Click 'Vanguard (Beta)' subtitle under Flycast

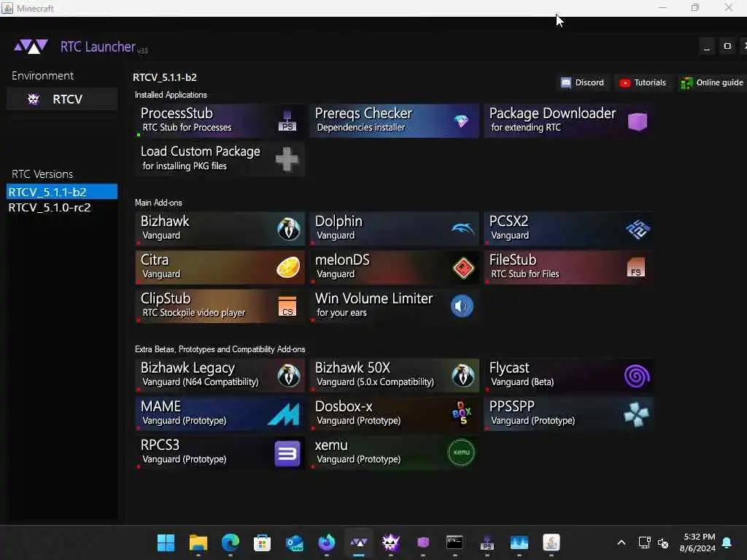[522, 382]
